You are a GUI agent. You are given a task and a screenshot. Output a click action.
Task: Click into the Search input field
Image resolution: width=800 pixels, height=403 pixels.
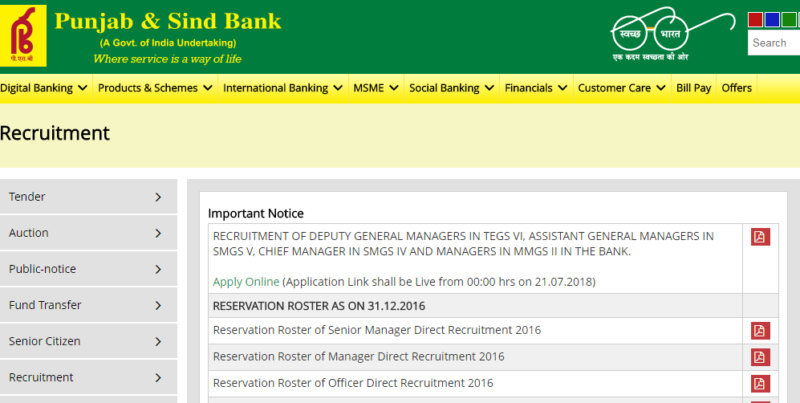(x=775, y=43)
